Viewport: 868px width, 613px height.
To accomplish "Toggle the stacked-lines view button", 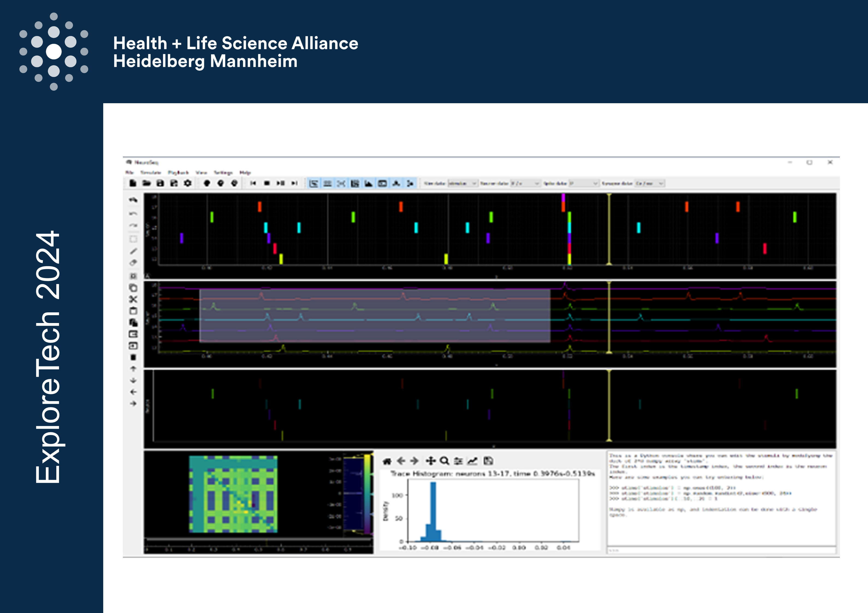I will 327,183.
